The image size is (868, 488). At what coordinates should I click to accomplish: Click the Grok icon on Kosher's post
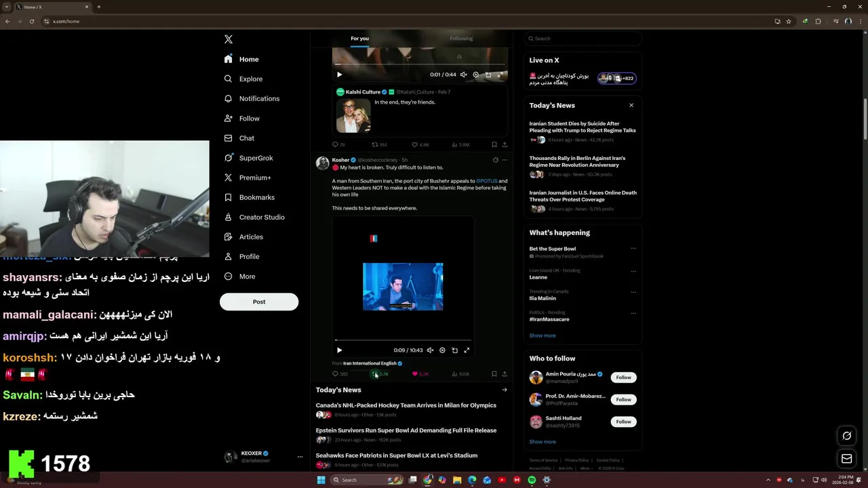[495, 160]
